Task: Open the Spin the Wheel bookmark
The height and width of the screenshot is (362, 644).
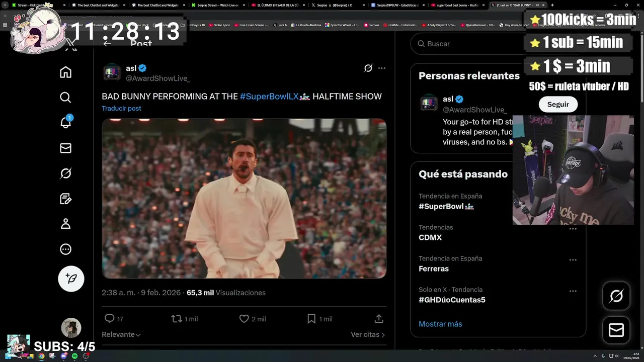Action: click(342, 25)
